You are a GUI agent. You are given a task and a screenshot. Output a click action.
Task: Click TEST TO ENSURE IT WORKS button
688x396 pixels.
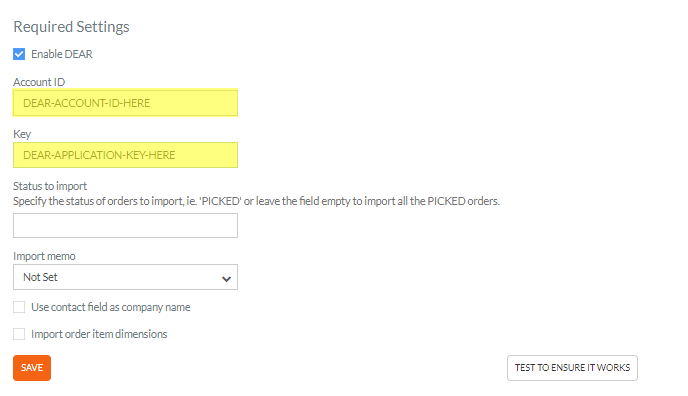tap(572, 368)
